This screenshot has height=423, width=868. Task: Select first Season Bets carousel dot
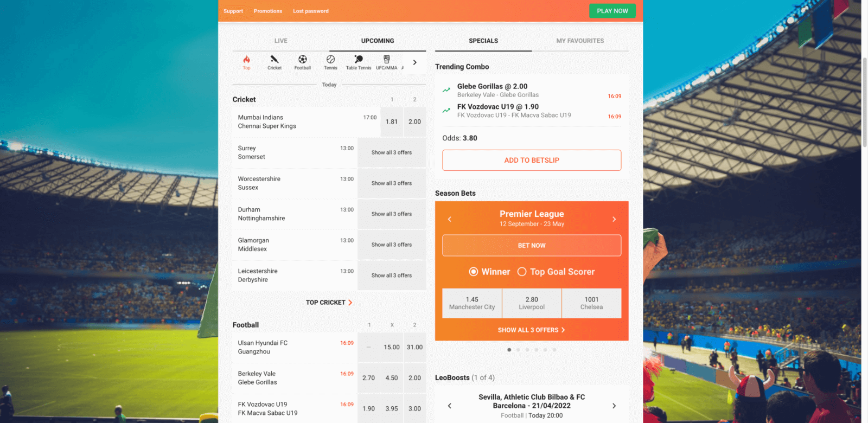509,350
